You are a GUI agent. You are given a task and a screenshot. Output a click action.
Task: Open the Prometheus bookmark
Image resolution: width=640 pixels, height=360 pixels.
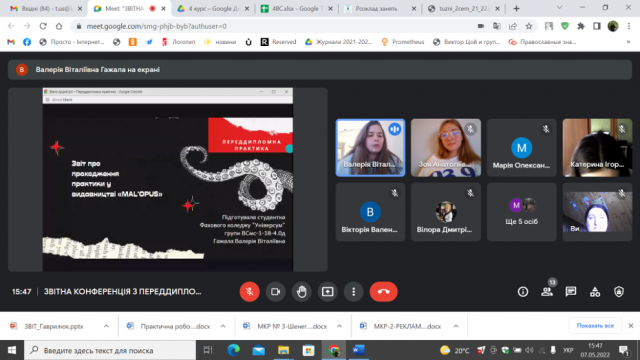pos(403,42)
